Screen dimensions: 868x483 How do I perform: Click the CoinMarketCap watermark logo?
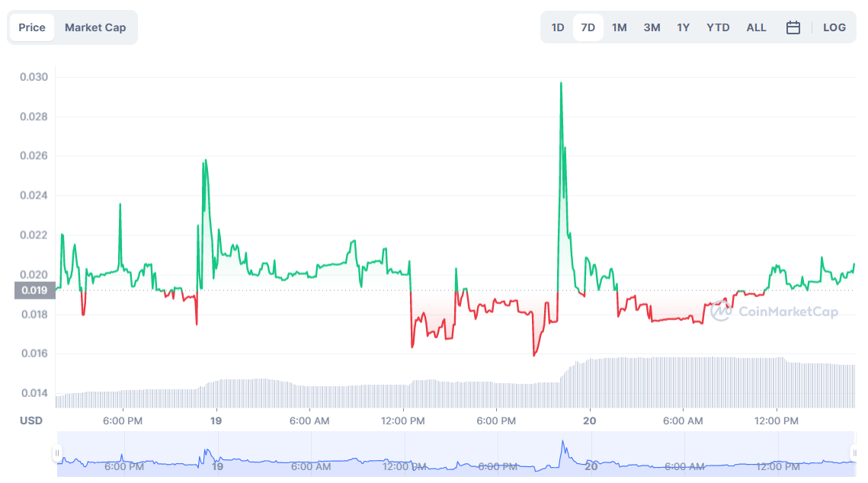tap(776, 311)
